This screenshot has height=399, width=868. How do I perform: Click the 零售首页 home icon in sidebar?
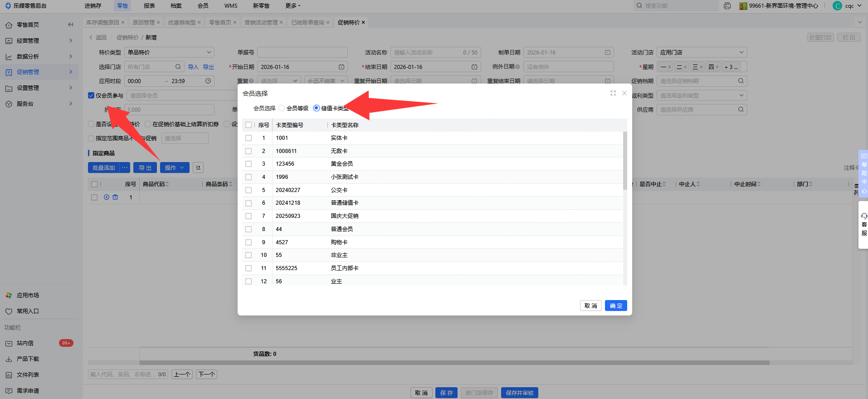tap(9, 25)
